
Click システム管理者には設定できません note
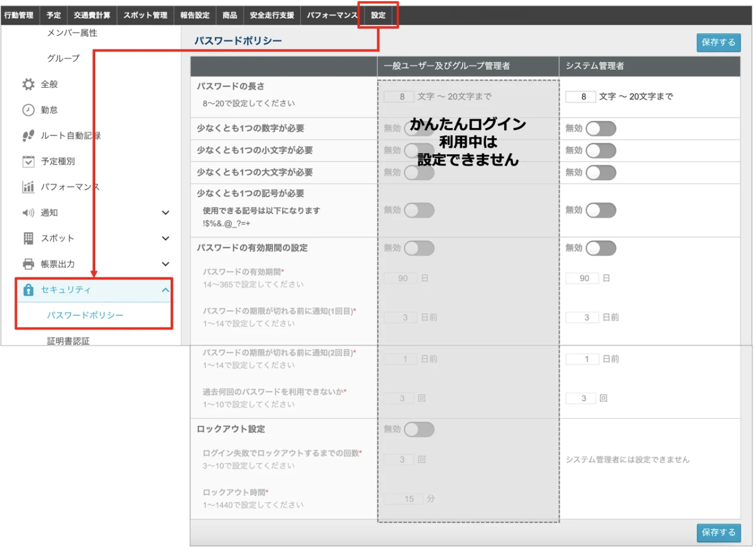[627, 460]
